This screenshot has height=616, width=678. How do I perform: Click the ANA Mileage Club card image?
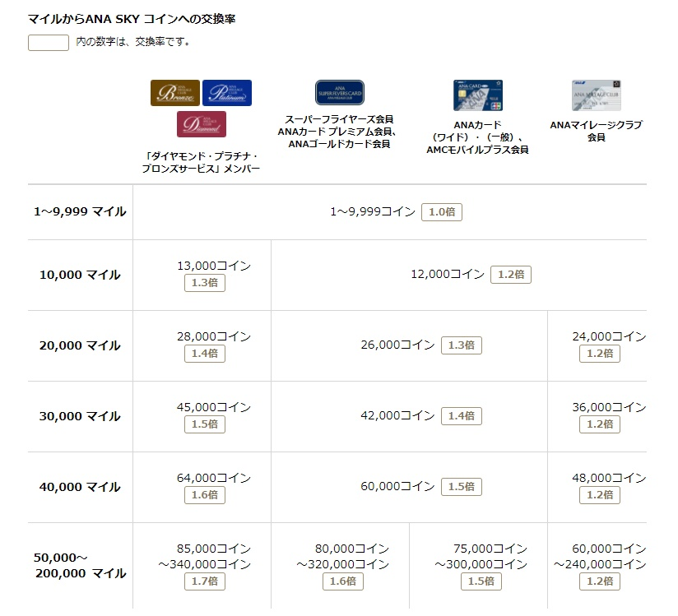click(x=597, y=95)
